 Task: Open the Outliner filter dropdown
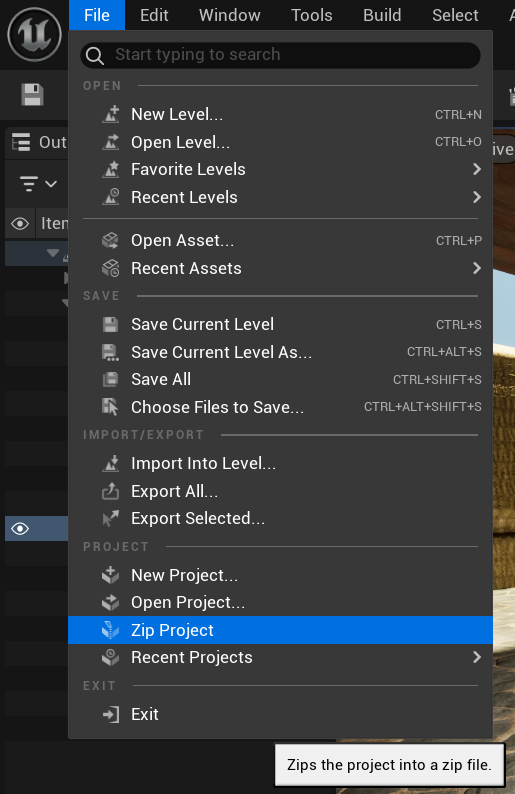tap(38, 183)
